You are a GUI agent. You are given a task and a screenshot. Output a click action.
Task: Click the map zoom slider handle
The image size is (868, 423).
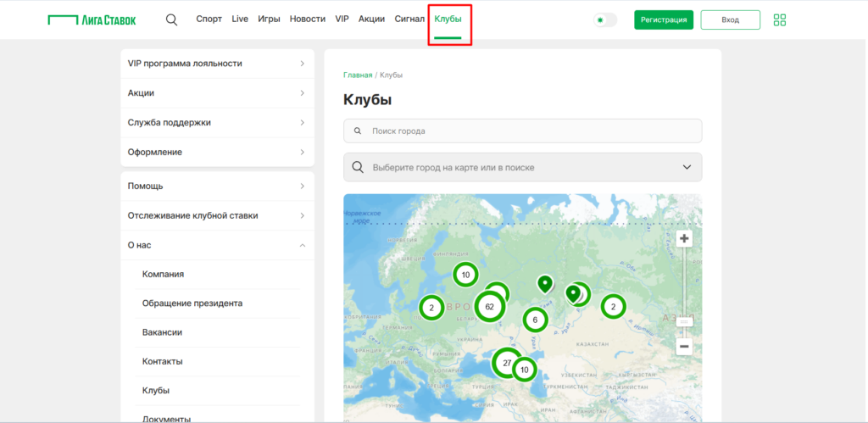(x=685, y=321)
